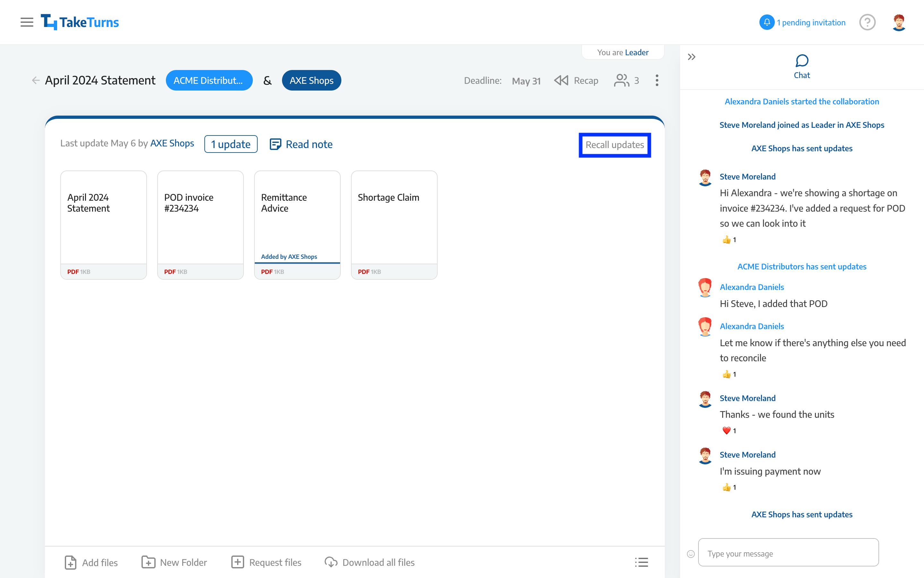Click the April 2024 Statement page title
The image size is (924, 578).
tap(100, 80)
